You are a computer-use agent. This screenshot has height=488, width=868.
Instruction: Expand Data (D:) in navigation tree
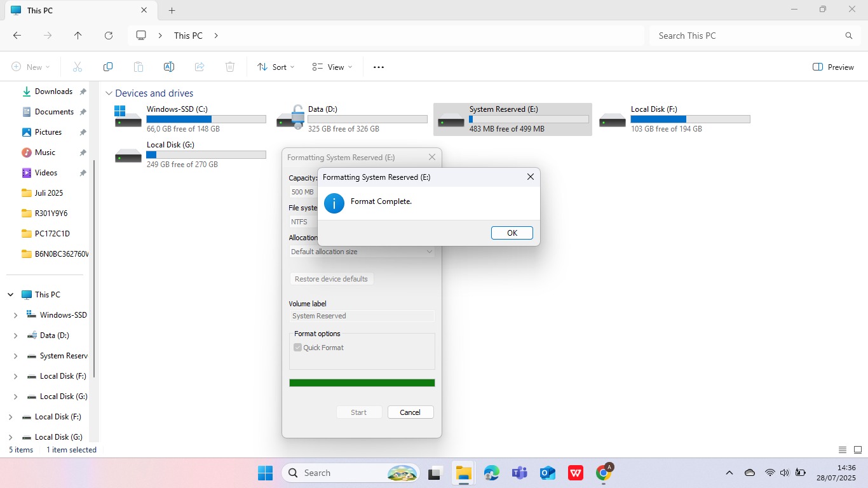click(16, 335)
